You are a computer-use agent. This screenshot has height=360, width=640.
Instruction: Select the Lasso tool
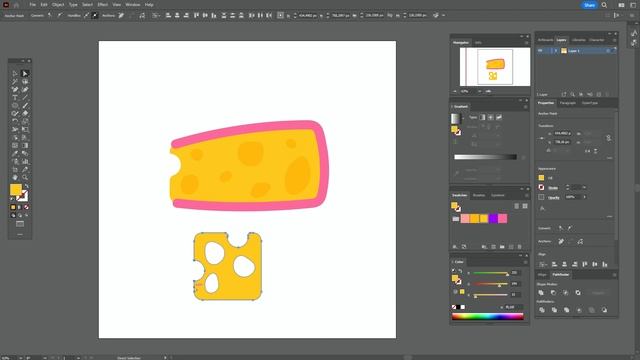pos(25,82)
